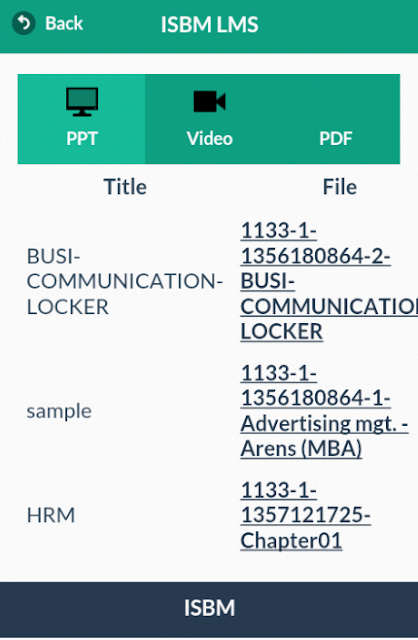
Task: Open the 1133-1-1356180864-2-BUSI-COMMUNICATION-LOCKER file link
Action: [329, 281]
